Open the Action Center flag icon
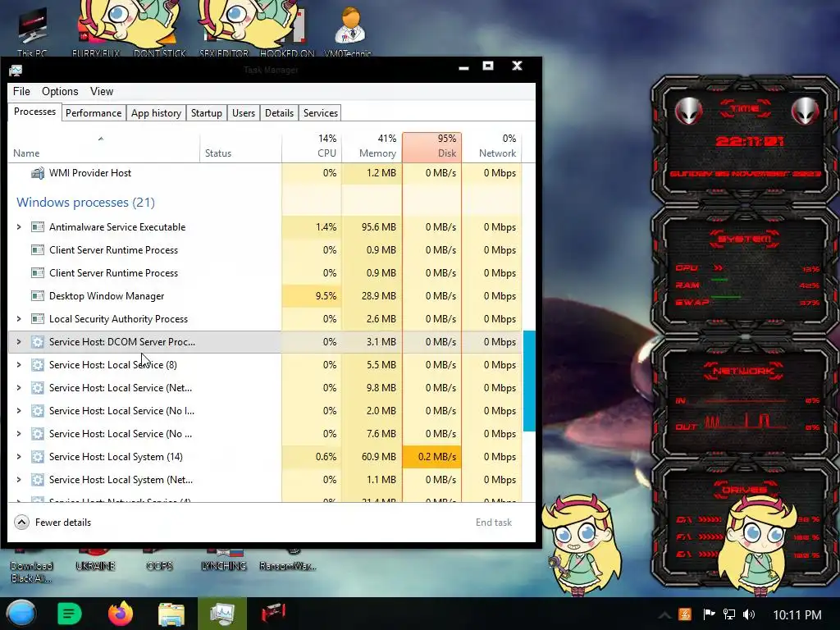Screen dimensions: 840x630 [x=708, y=614]
